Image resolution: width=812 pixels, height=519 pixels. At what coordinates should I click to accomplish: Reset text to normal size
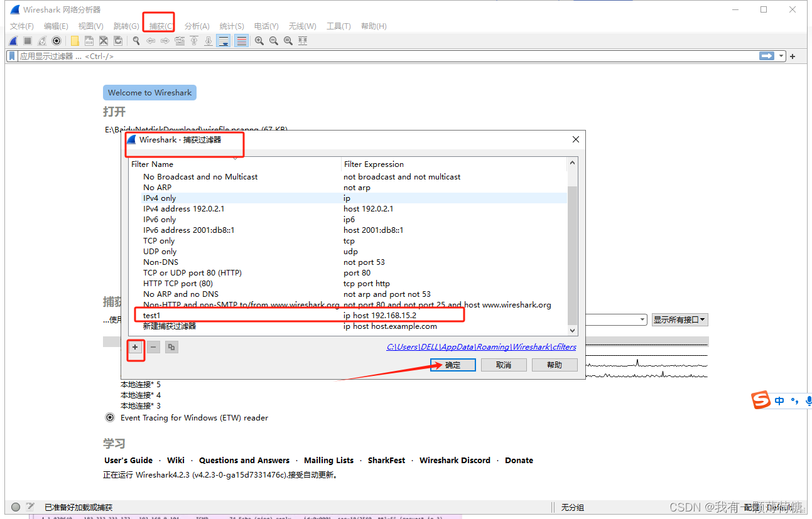288,41
